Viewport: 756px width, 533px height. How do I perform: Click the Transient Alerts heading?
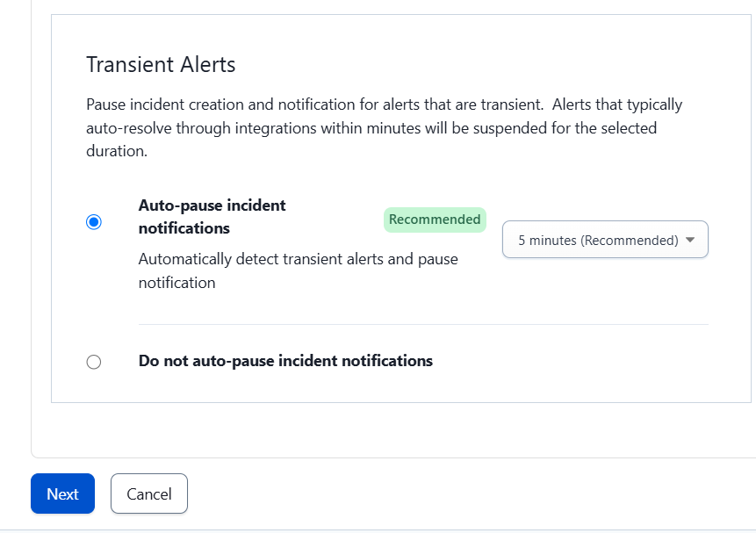(x=161, y=65)
